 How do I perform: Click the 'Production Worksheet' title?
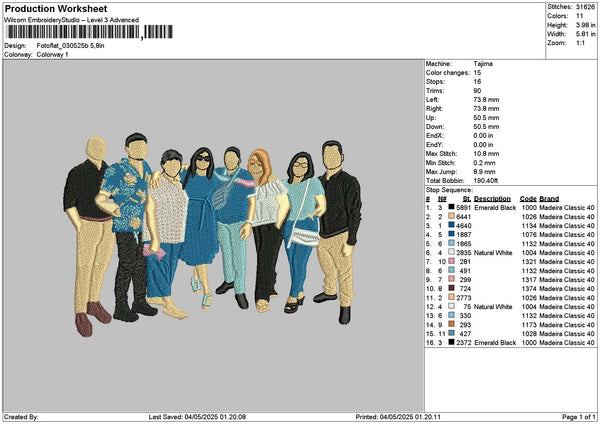click(x=56, y=8)
